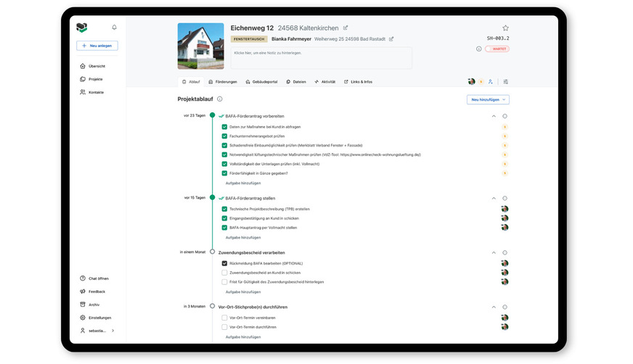This screenshot has height=364, width=633.
Task: Switch to the Ablauf tab
Action: click(x=191, y=82)
